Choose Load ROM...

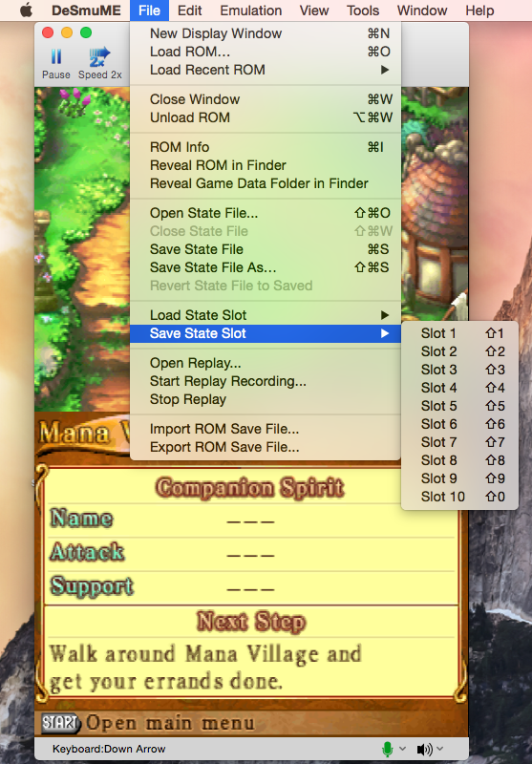coord(266,52)
